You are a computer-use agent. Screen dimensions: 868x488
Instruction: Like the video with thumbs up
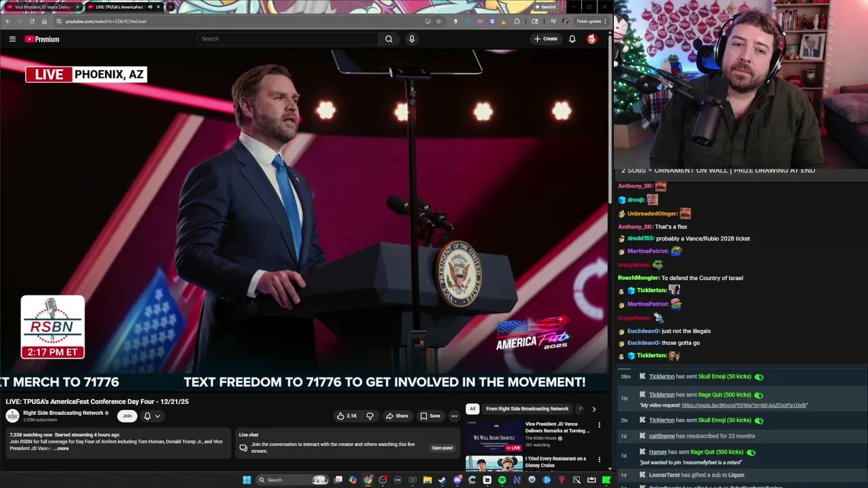tap(347, 416)
